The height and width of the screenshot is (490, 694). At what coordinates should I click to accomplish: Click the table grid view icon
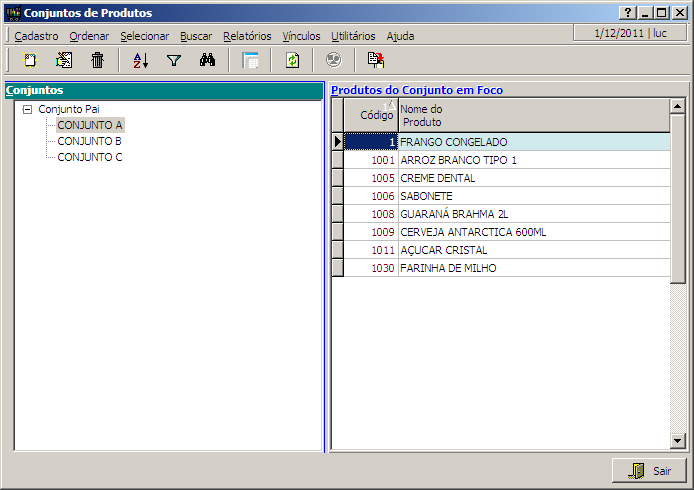[250, 60]
